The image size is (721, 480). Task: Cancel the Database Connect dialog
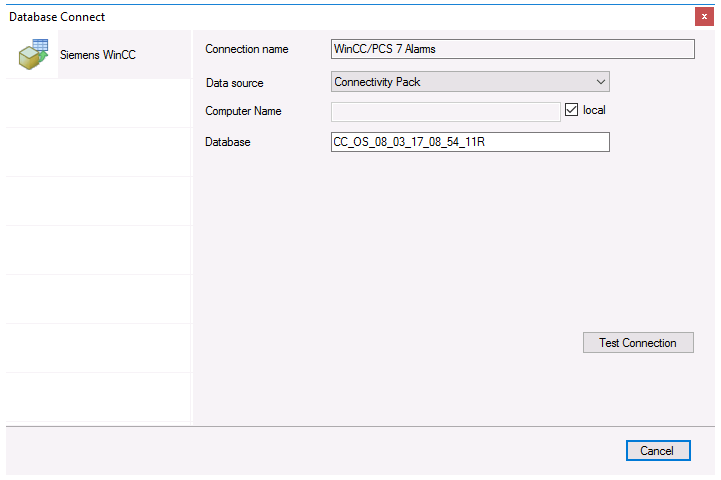[x=658, y=451]
